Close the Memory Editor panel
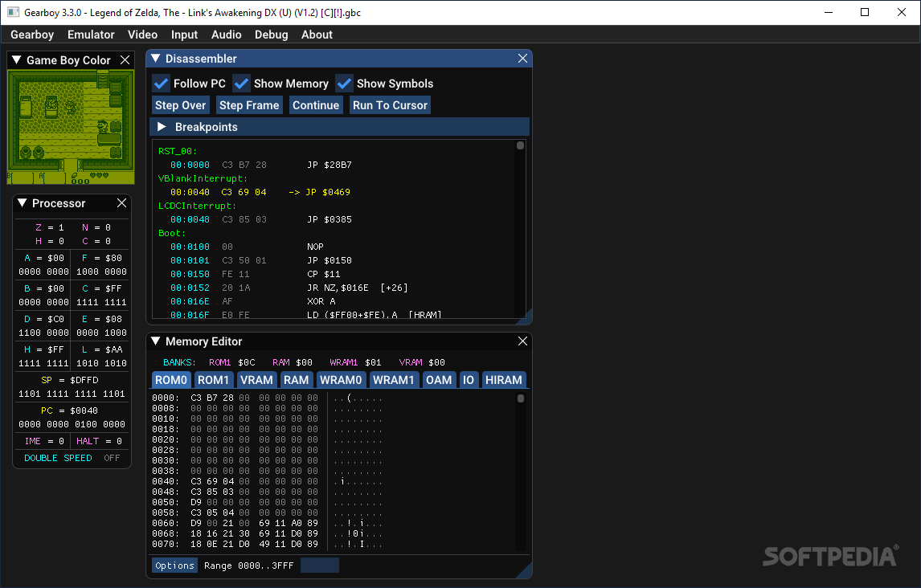Image resolution: width=921 pixels, height=588 pixels. (x=522, y=341)
